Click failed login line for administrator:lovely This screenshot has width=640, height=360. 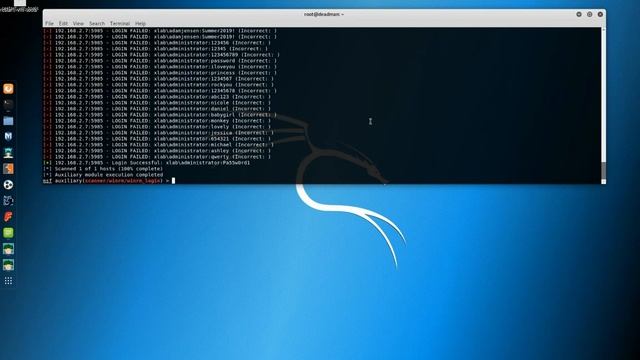pos(157,127)
